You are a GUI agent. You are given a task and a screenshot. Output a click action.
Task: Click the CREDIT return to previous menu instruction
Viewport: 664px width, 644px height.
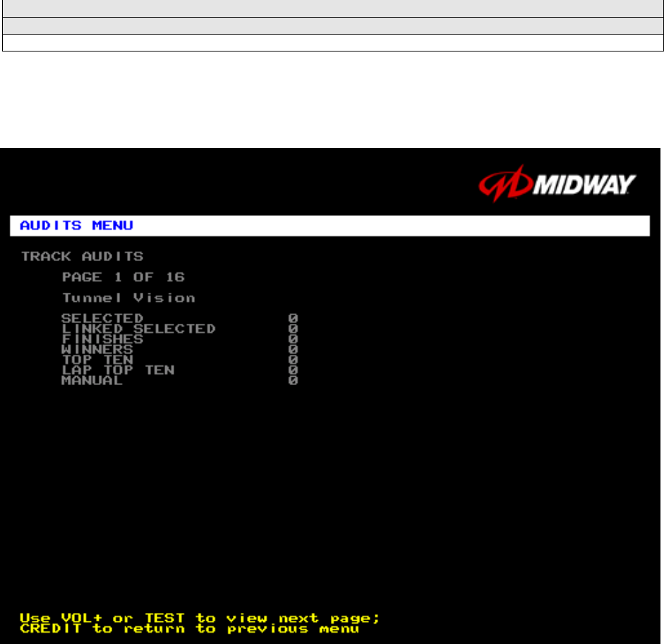click(189, 628)
